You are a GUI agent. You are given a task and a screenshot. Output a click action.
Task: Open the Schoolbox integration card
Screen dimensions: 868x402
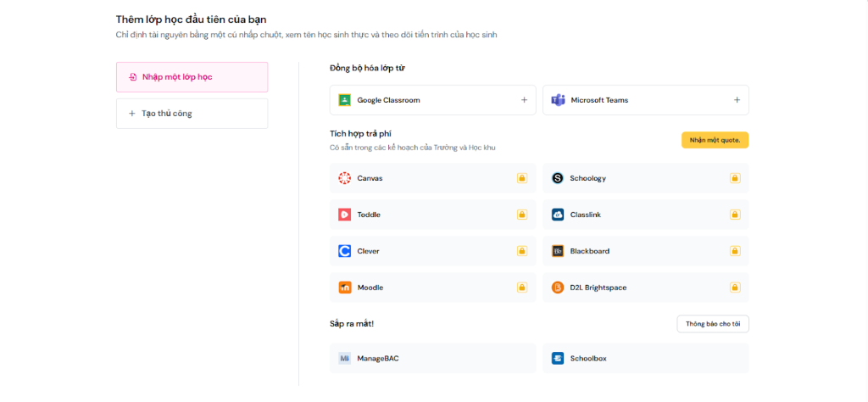pyautogui.click(x=645, y=358)
